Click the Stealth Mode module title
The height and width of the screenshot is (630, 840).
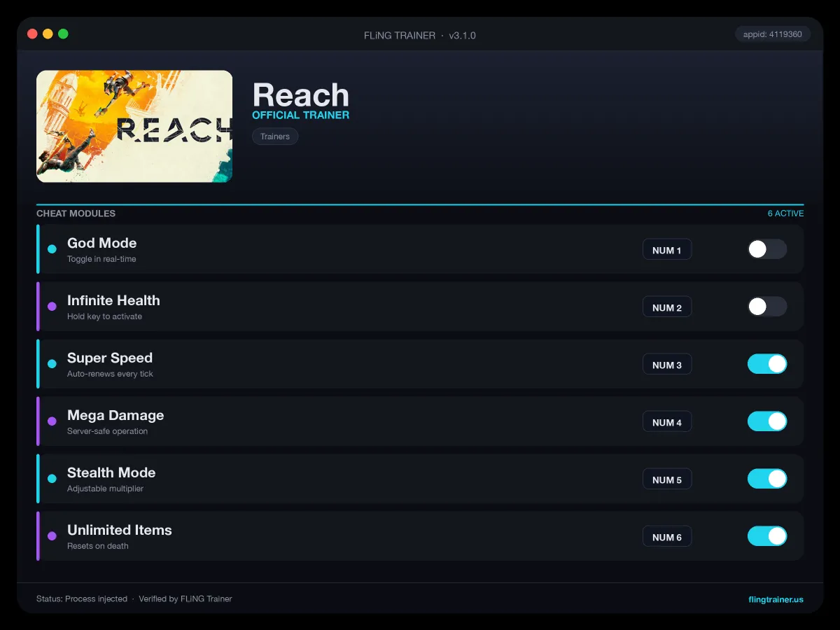111,472
